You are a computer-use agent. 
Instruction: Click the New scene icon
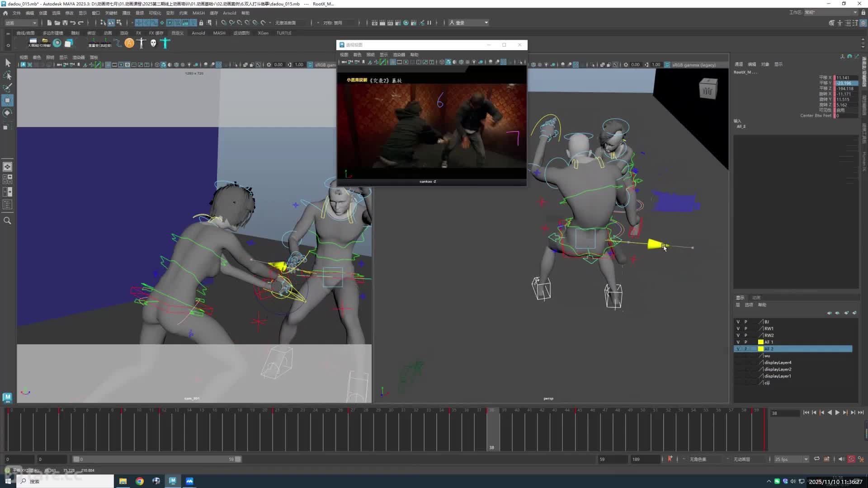pos(49,23)
